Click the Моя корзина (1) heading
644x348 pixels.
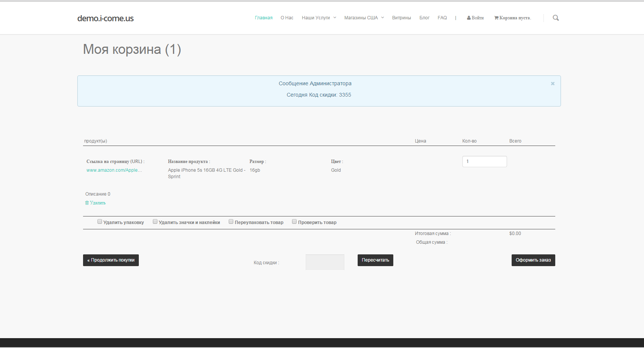132,49
